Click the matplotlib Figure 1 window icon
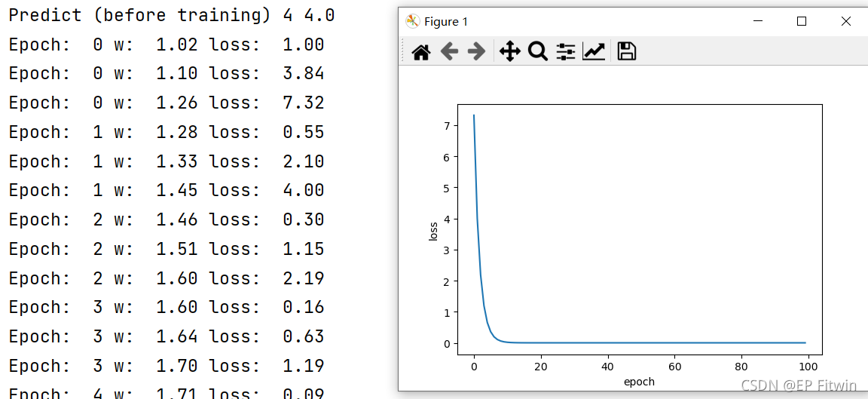 point(413,22)
